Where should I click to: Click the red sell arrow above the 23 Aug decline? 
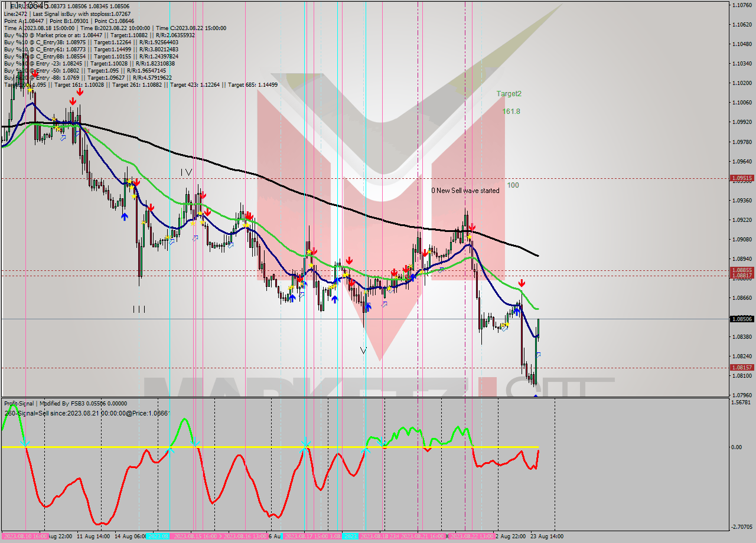522,283
